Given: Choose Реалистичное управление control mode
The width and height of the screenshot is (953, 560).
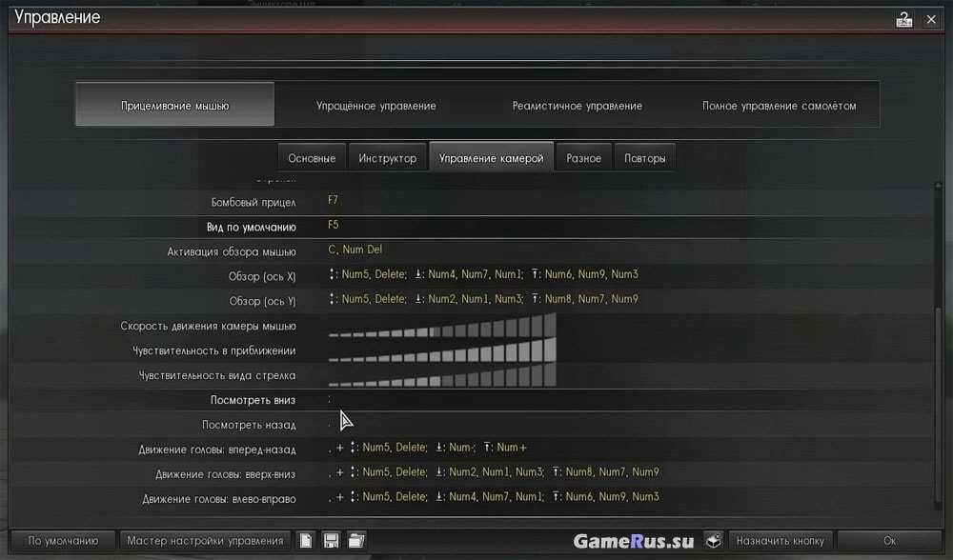Looking at the screenshot, I should click(577, 105).
